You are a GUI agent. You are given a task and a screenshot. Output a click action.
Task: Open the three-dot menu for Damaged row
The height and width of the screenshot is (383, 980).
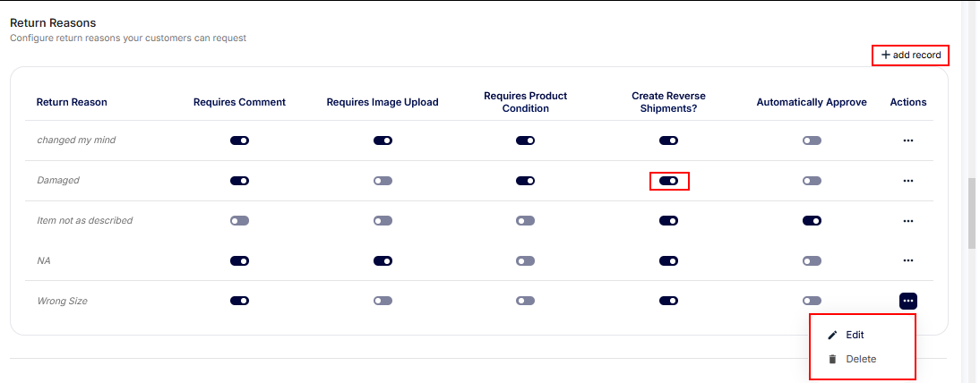click(907, 181)
